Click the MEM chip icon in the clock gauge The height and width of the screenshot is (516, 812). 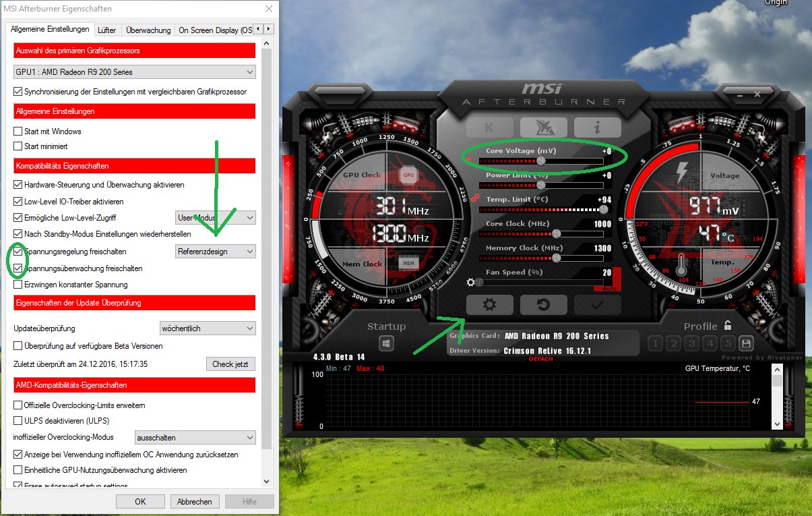pos(408,263)
